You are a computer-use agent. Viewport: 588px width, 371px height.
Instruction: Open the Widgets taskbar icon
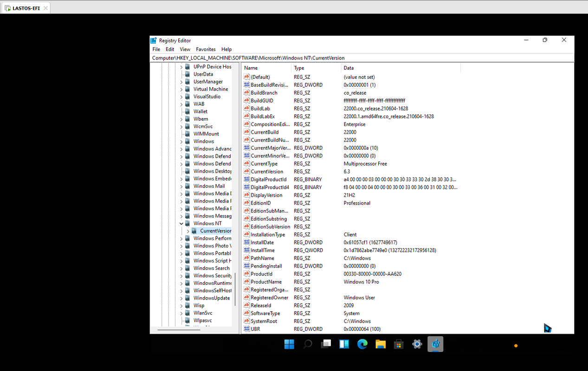344,344
